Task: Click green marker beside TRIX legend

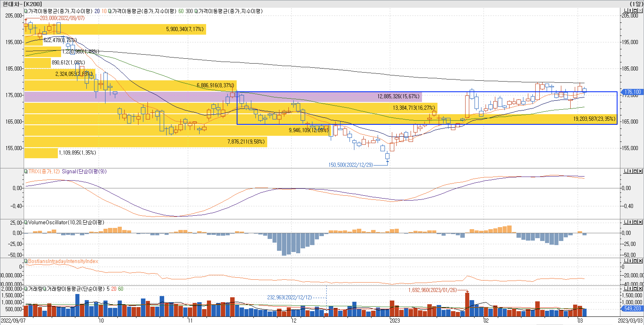Action: (26, 171)
